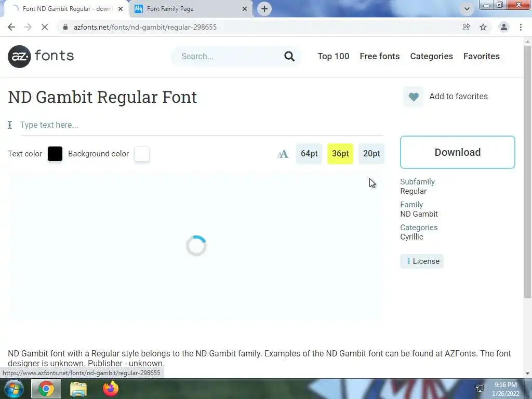This screenshot has width=532, height=399.
Task: Open the black text color swatch
Action: (55, 154)
